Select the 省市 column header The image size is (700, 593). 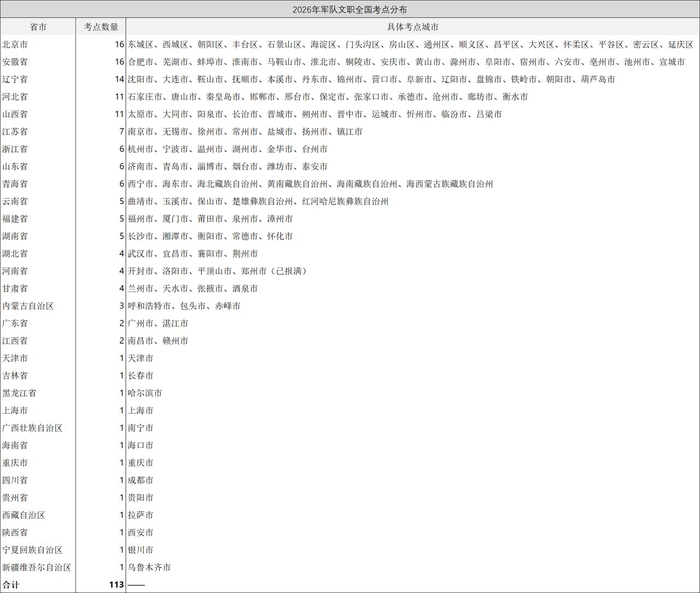(x=38, y=27)
